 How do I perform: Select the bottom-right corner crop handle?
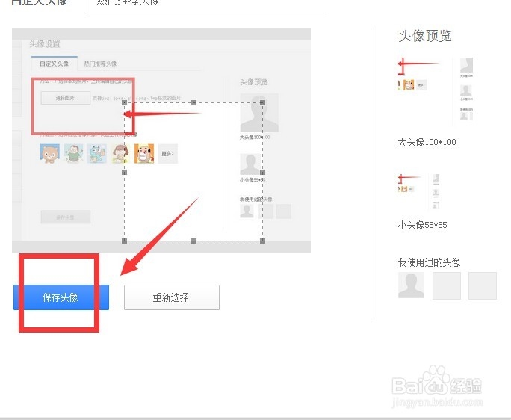click(263, 241)
